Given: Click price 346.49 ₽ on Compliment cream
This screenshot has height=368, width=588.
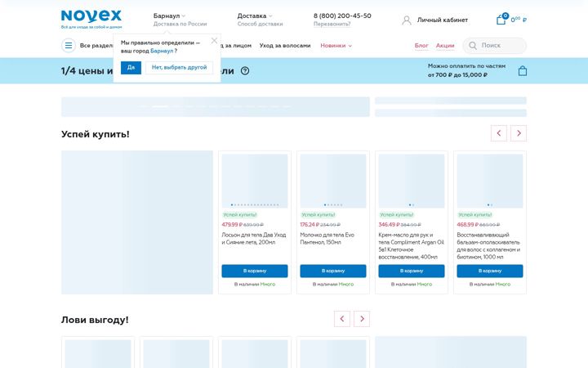Looking at the screenshot, I should (x=389, y=225).
